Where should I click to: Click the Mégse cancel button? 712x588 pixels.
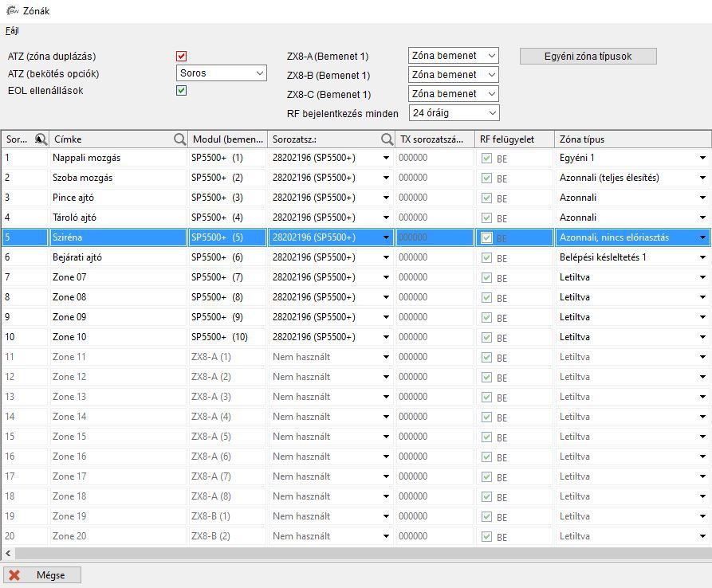tap(42, 575)
